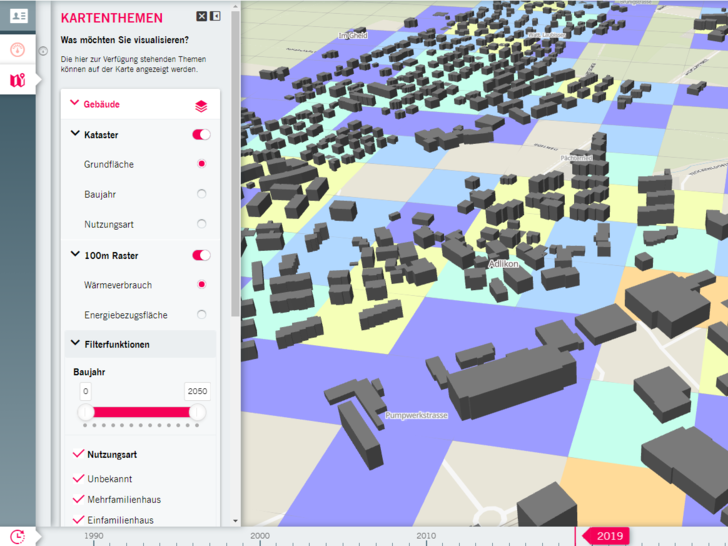Toggle the Kataster layer switch off
The height and width of the screenshot is (546, 728).
click(x=201, y=135)
